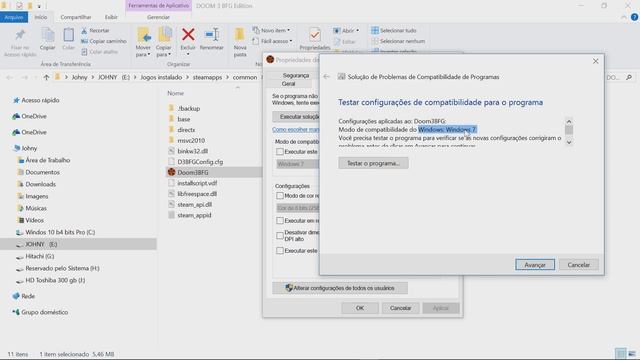This screenshot has height=360, width=640.
Task: Click the red Excluir X icon
Action: [x=188, y=35]
